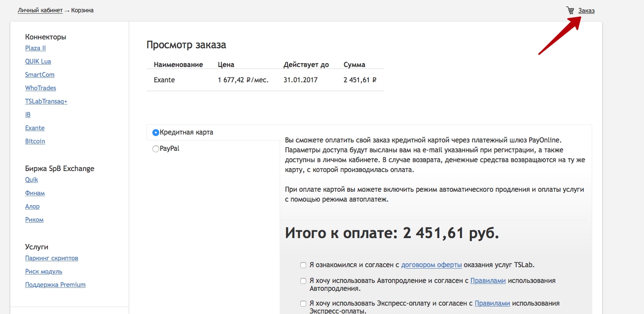Click the Exante row in order table

(164, 80)
